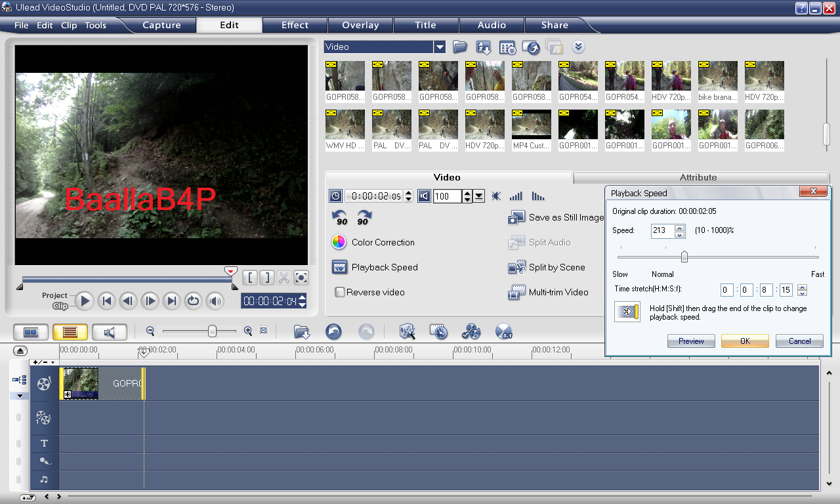Open the Attribute tab
Viewport: 840px width, 504px height.
click(x=698, y=177)
